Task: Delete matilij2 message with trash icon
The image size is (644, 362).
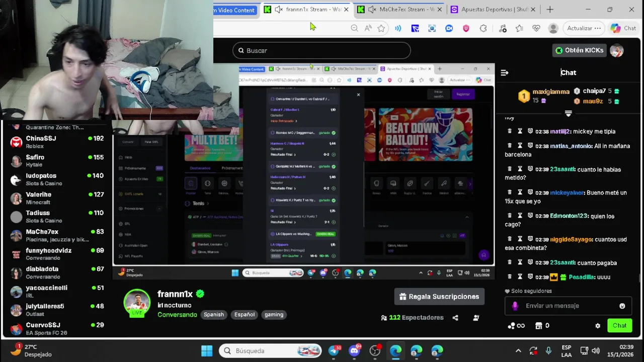Action: coord(509,131)
